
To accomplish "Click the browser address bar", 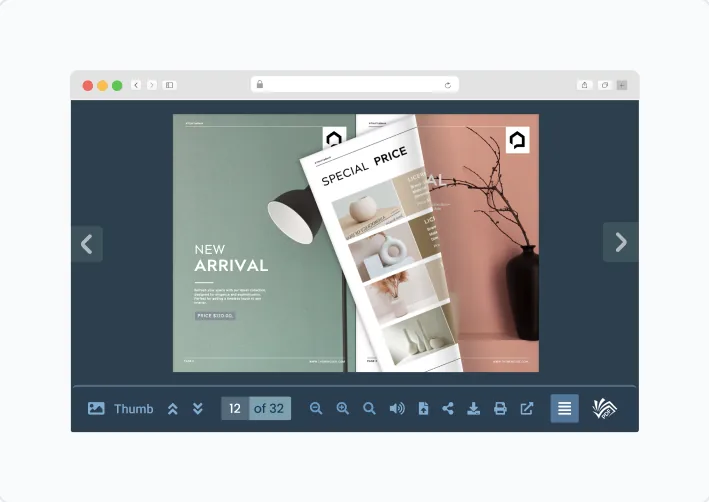I will (x=355, y=85).
